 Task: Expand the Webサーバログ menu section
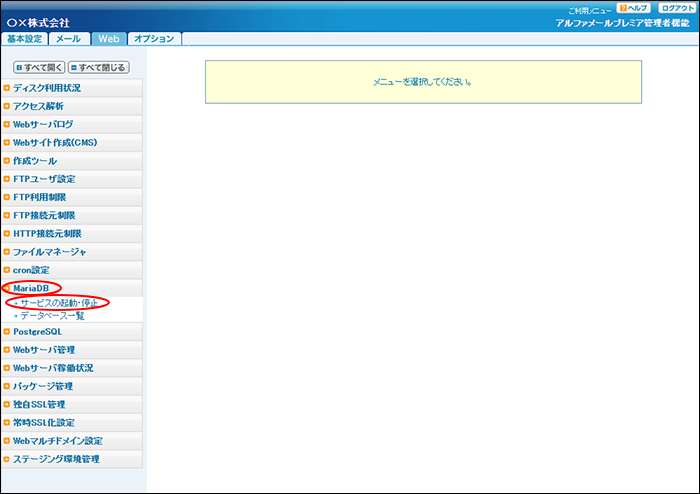tap(43, 124)
